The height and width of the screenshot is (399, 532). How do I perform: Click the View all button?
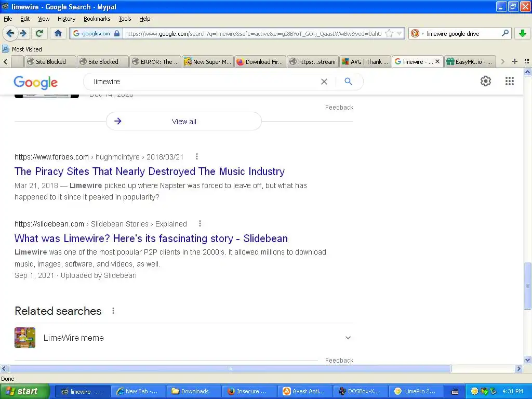click(184, 121)
